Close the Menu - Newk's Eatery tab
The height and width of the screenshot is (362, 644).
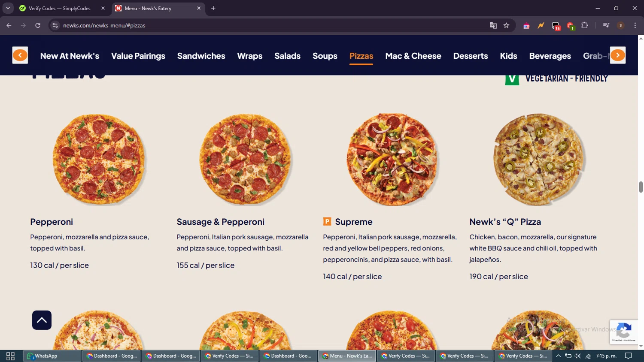(199, 8)
